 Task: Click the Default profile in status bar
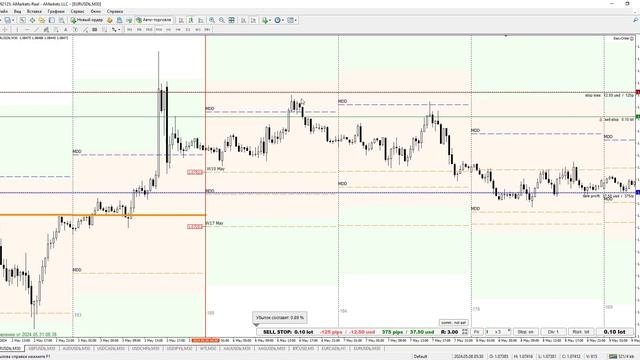click(420, 356)
